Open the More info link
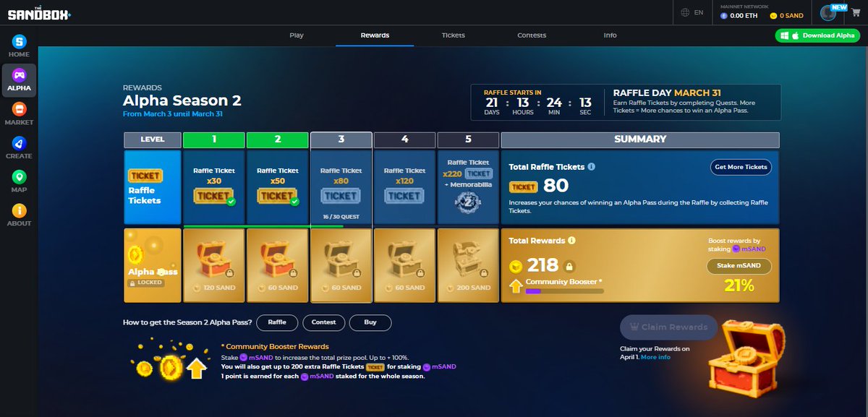This screenshot has width=868, height=417. tap(655, 358)
